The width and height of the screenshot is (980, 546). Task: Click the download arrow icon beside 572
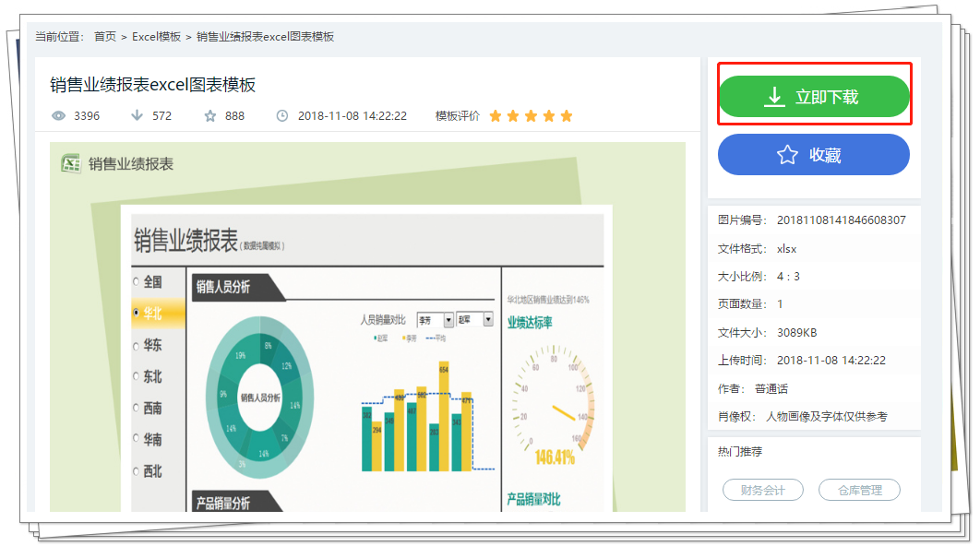pyautogui.click(x=137, y=114)
